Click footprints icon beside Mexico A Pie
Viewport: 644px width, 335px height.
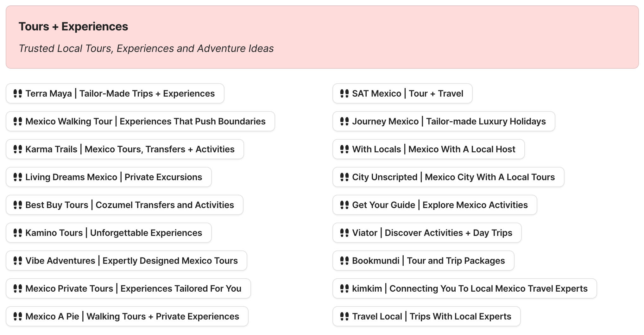tap(18, 316)
